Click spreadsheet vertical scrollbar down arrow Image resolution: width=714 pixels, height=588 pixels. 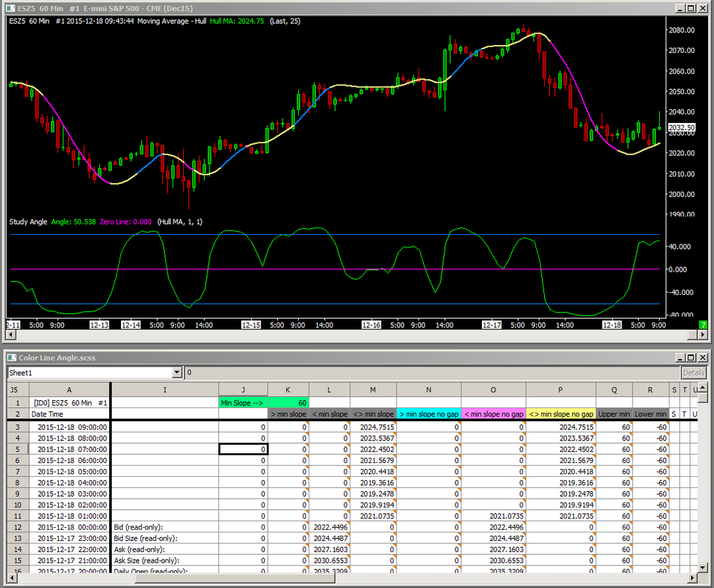(703, 568)
